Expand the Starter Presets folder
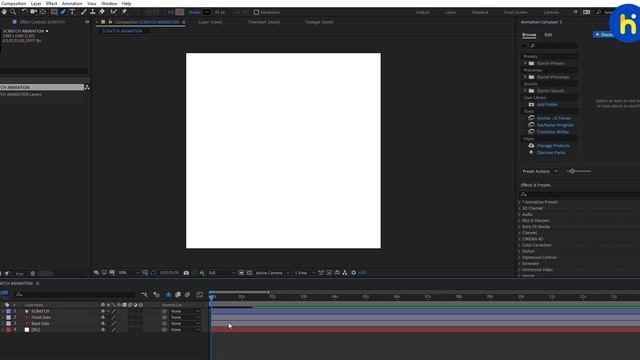Viewport: 640px width, 360px height. point(525,63)
